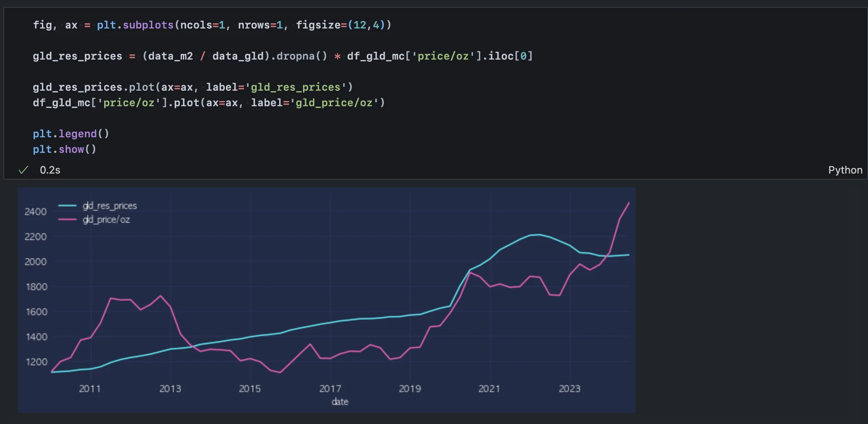868x424 pixels.
Task: Click the 2023 x-axis tick label
Action: point(569,389)
